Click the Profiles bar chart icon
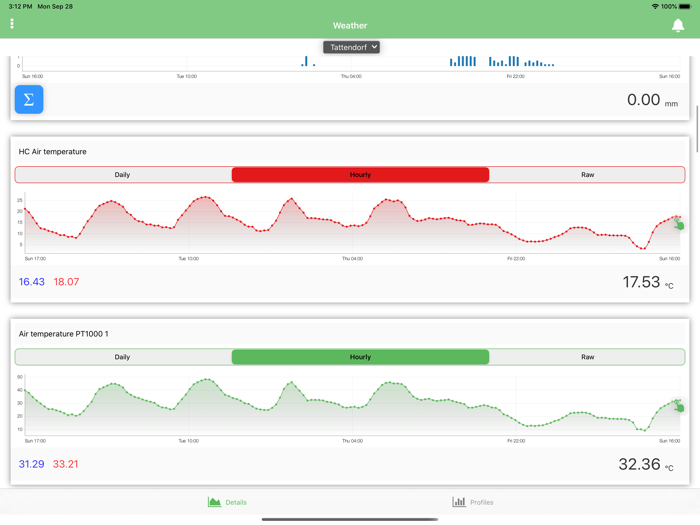This screenshot has width=700, height=525. (458, 502)
